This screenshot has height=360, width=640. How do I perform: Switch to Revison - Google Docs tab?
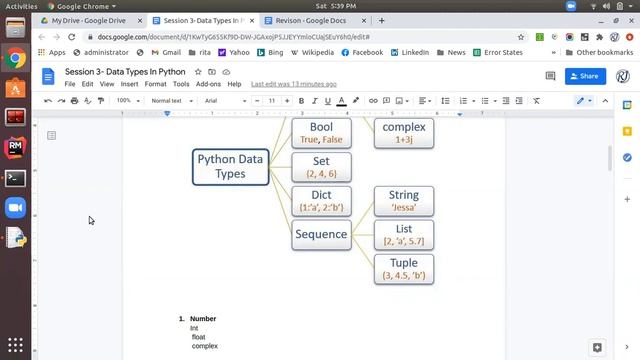point(311,20)
